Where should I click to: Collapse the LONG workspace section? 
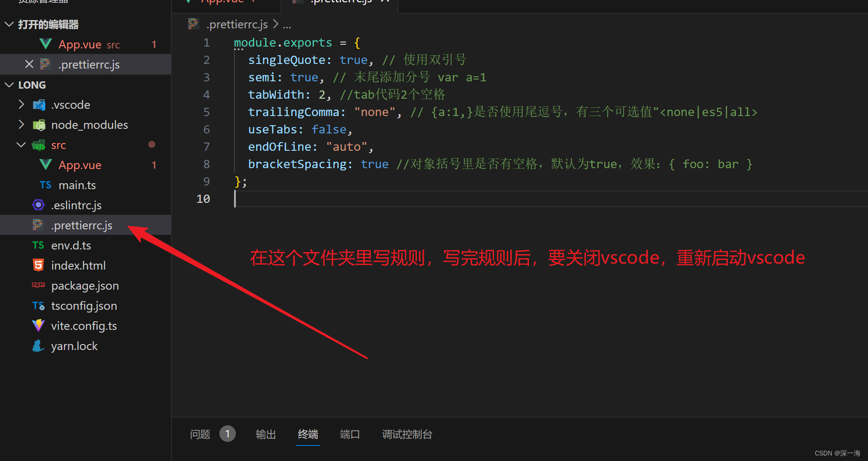(8, 85)
